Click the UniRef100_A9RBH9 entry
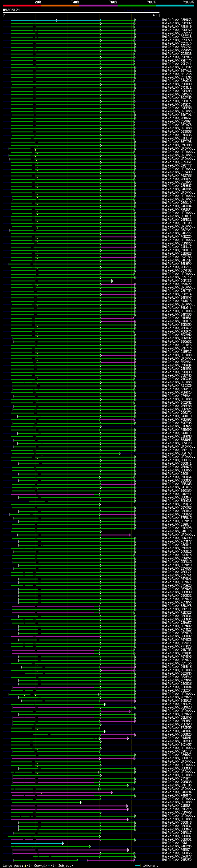 (x=177, y=84)
